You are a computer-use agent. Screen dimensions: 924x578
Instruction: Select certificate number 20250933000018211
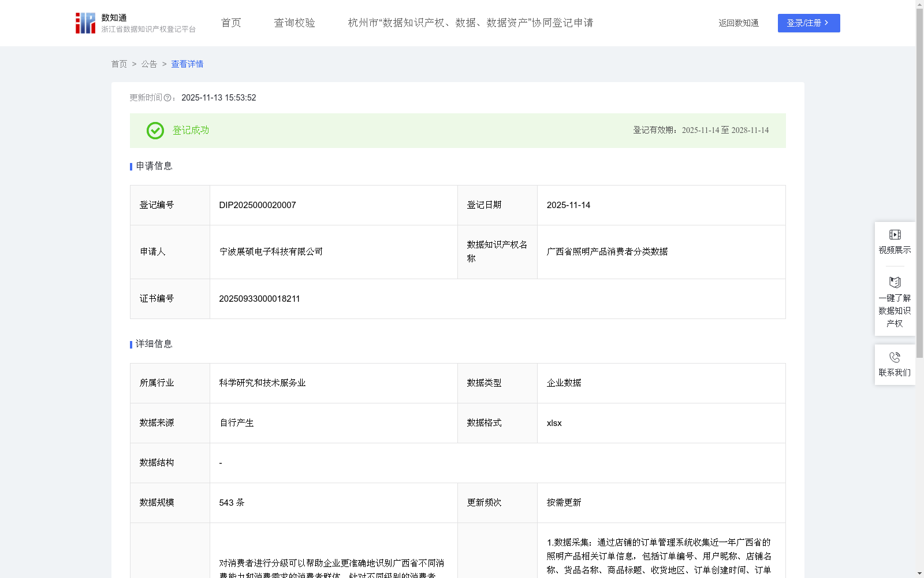tap(259, 298)
